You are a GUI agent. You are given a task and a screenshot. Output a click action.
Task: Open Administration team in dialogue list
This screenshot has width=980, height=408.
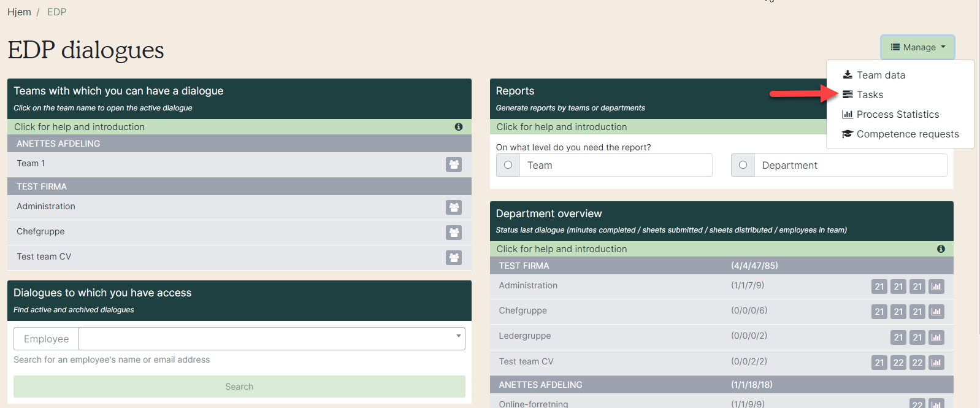[46, 206]
